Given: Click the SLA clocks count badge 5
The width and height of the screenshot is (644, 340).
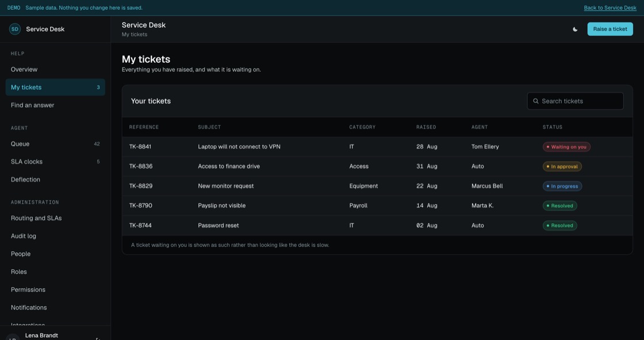Looking at the screenshot, I should (98, 162).
